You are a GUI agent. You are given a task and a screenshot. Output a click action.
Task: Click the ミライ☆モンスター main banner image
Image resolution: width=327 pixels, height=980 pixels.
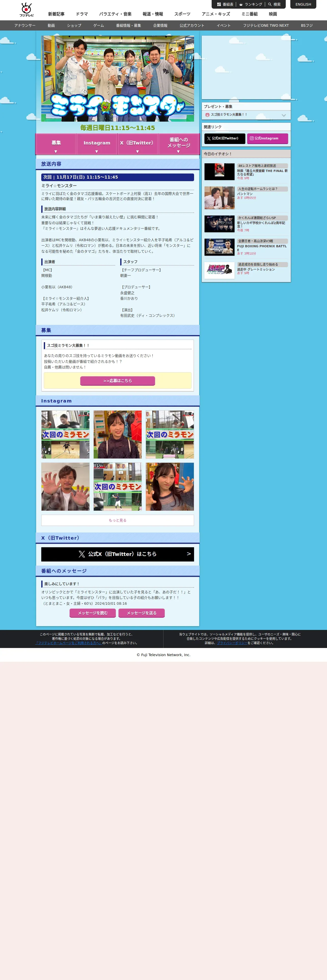118,79
